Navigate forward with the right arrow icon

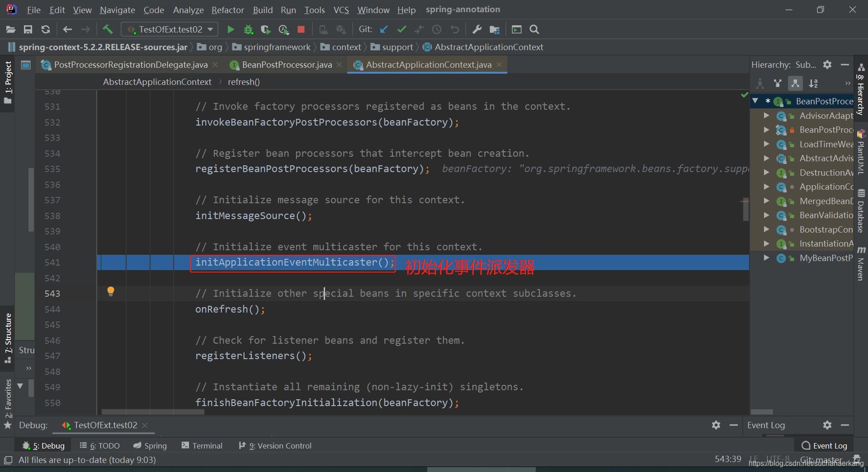[85, 29]
